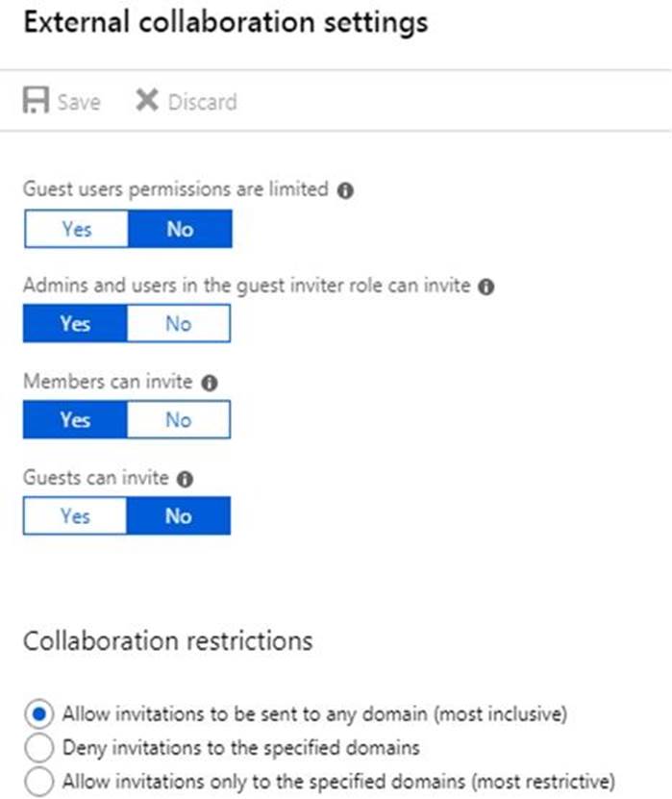Click the Collaboration restrictions section heading

click(168, 641)
